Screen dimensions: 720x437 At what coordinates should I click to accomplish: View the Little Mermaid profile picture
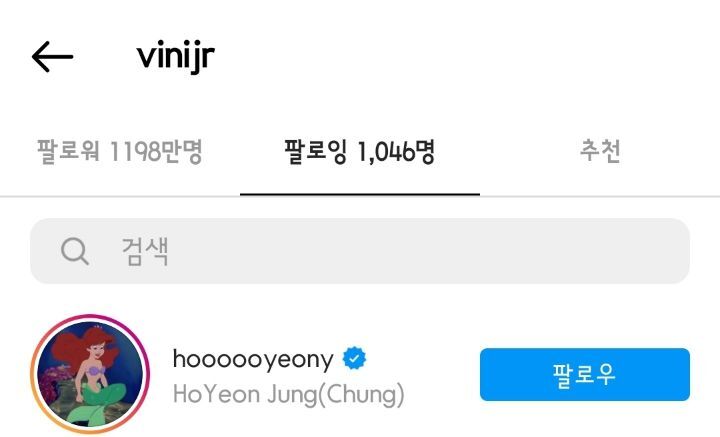[x=90, y=374]
